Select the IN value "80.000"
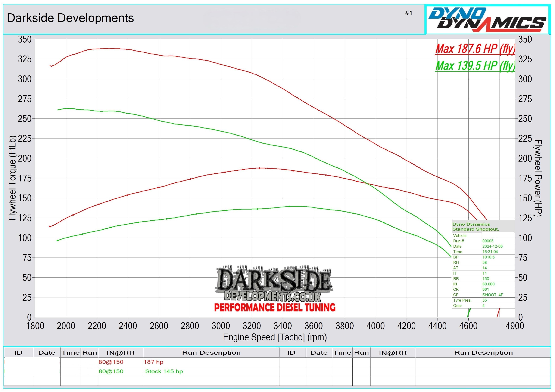This screenshot has height=392, width=555. coord(488,284)
